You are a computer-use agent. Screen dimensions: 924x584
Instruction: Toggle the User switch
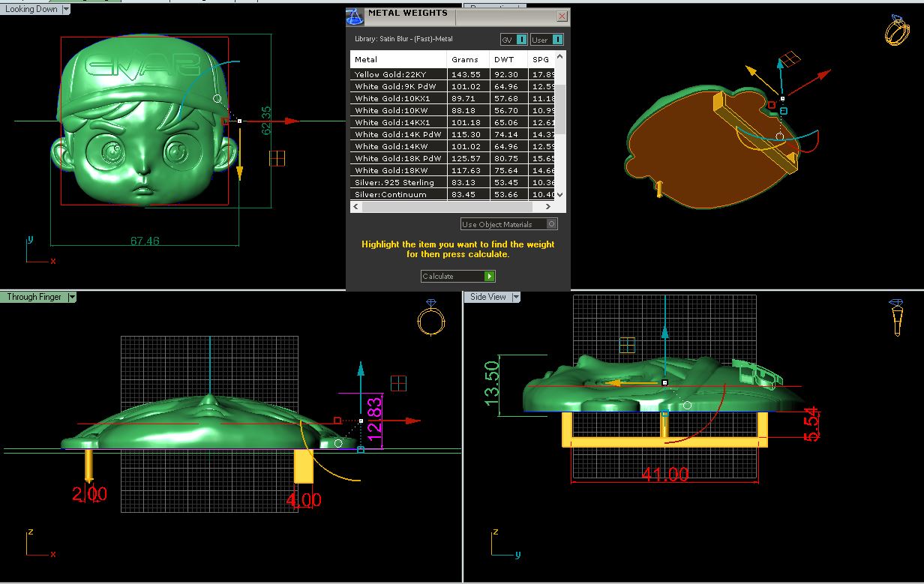(x=556, y=40)
